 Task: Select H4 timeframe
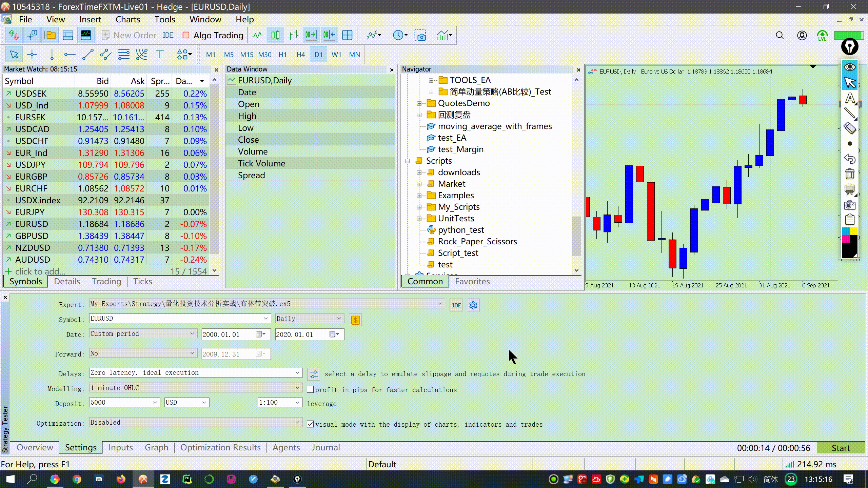pos(300,55)
